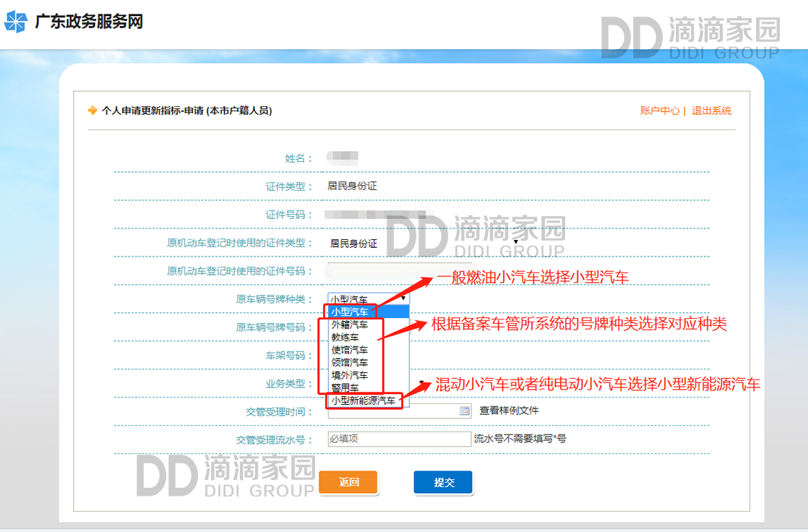This screenshot has height=532, width=808.
Task: Expand the 业务类型 dropdown arrow
Action: click(x=421, y=382)
